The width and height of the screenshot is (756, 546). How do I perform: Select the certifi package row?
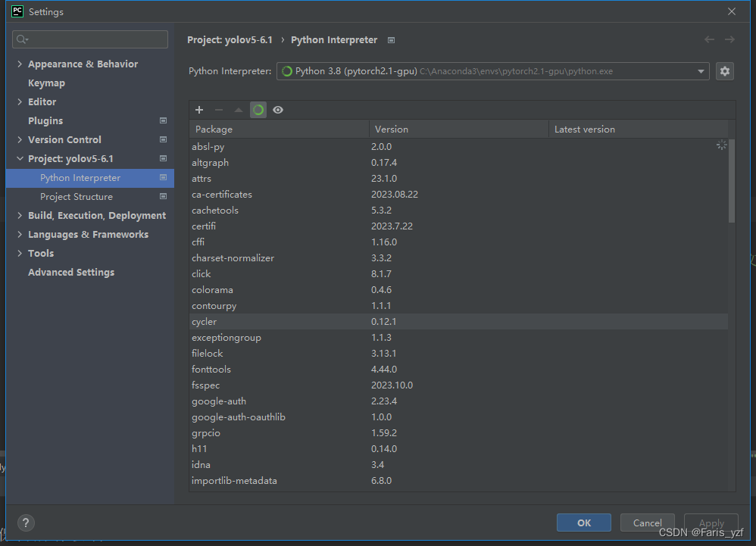(458, 226)
